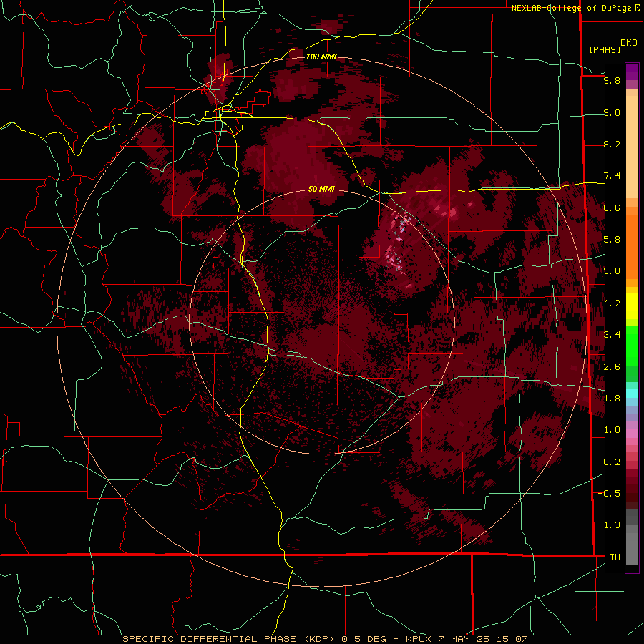Image resolution: width=644 pixels, height=644 pixels.
Task: Click the 5.0 scale value
Action: point(612,271)
